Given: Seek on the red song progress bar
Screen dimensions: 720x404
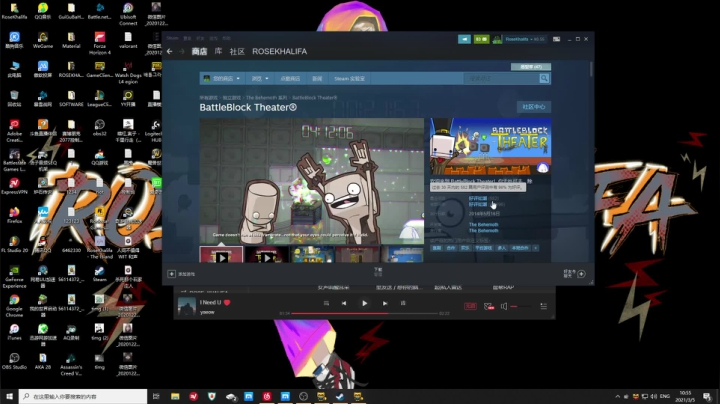Looking at the screenshot, I should pos(365,313).
